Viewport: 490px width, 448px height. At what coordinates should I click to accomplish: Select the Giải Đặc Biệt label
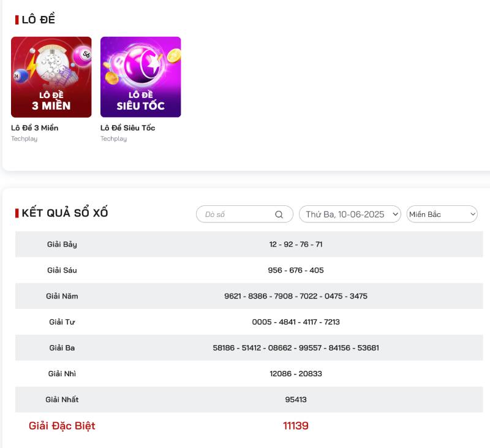[62, 426]
